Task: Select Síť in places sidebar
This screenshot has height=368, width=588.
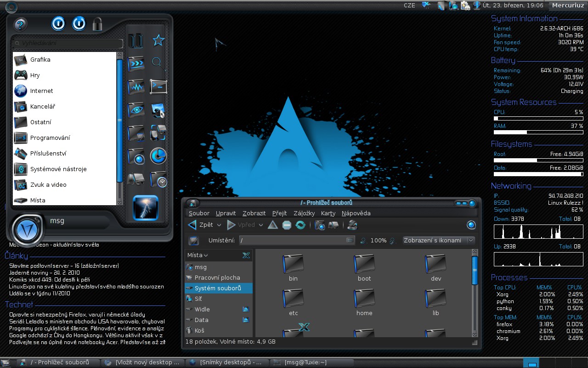Action: [x=219, y=299]
